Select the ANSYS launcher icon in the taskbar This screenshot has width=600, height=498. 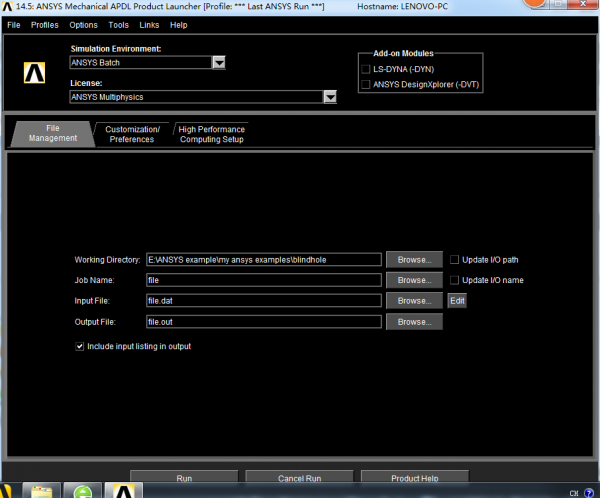(x=124, y=491)
